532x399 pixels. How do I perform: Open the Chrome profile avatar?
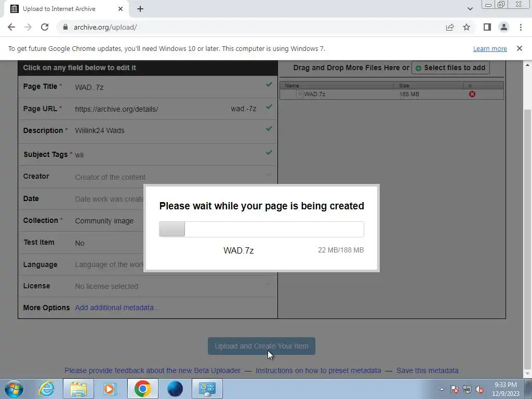[x=504, y=27]
